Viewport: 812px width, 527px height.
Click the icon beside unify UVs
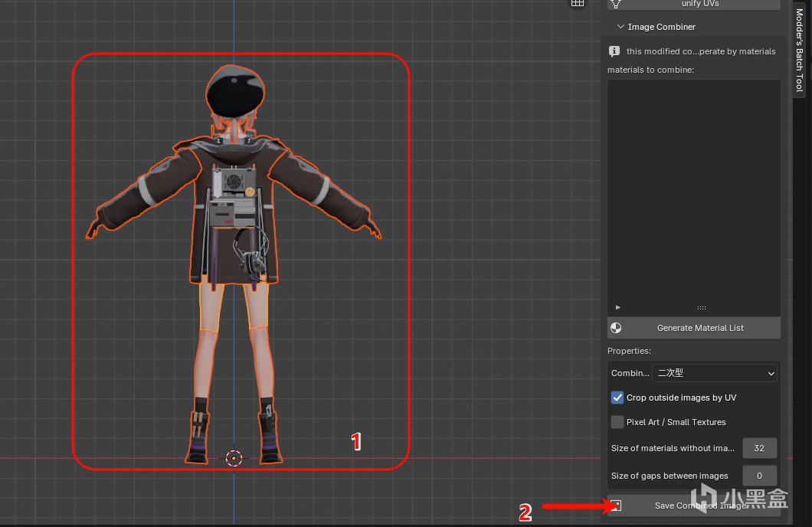(x=615, y=4)
